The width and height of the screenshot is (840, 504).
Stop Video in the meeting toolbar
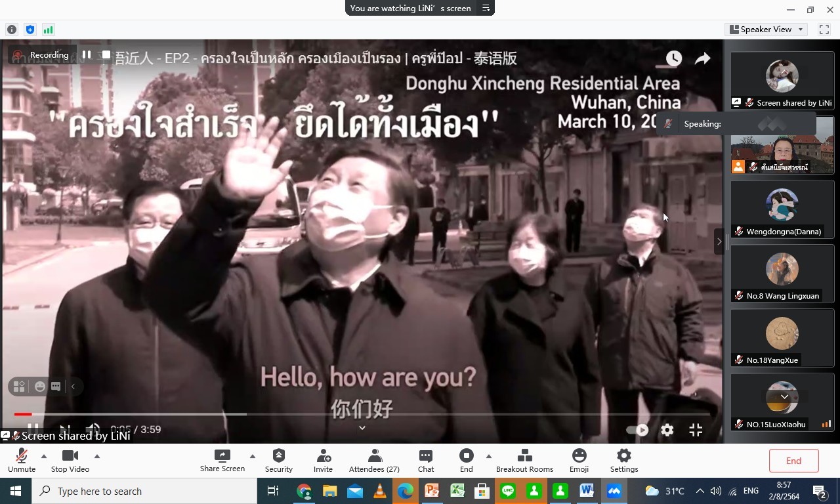[70, 461]
